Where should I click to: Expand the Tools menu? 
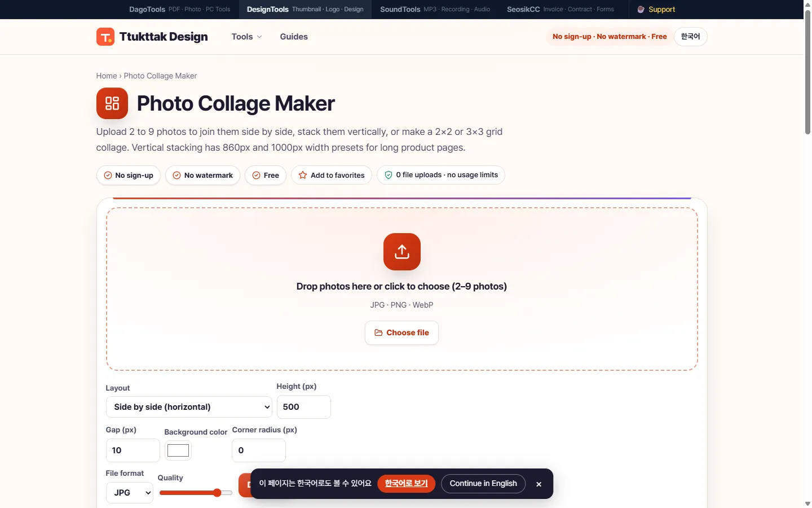(247, 37)
